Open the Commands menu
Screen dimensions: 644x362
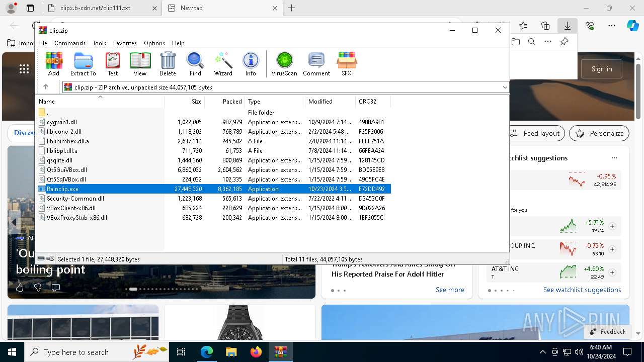pos(70,43)
